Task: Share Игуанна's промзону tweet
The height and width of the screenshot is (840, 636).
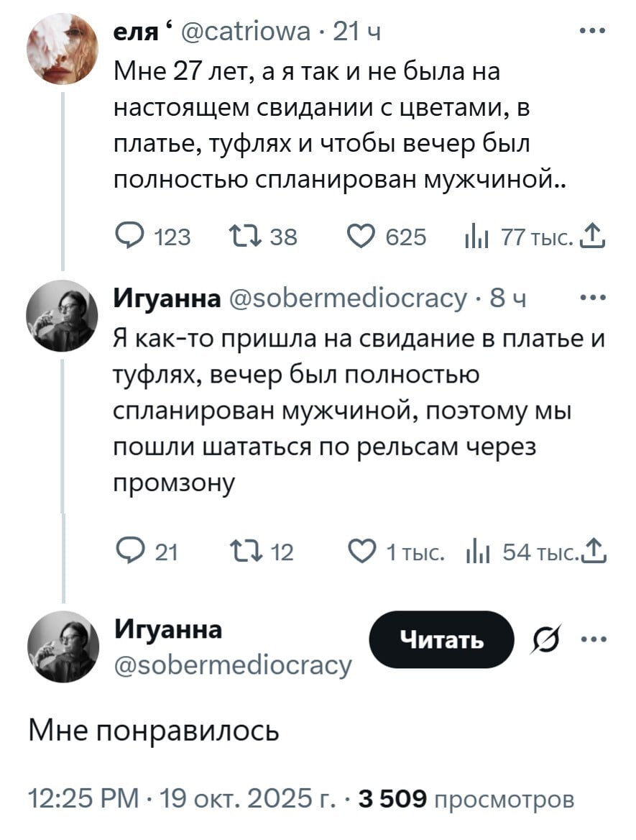Action: pos(596,552)
